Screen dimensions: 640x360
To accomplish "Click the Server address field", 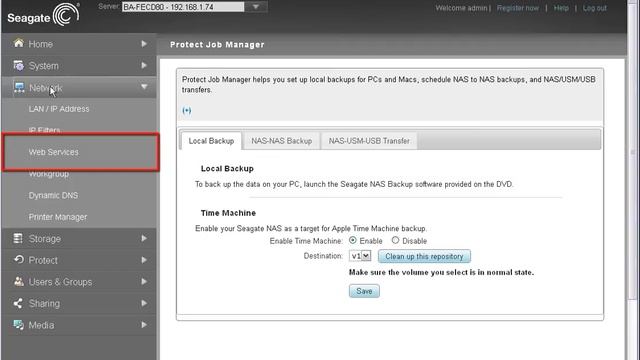I will [x=183, y=7].
